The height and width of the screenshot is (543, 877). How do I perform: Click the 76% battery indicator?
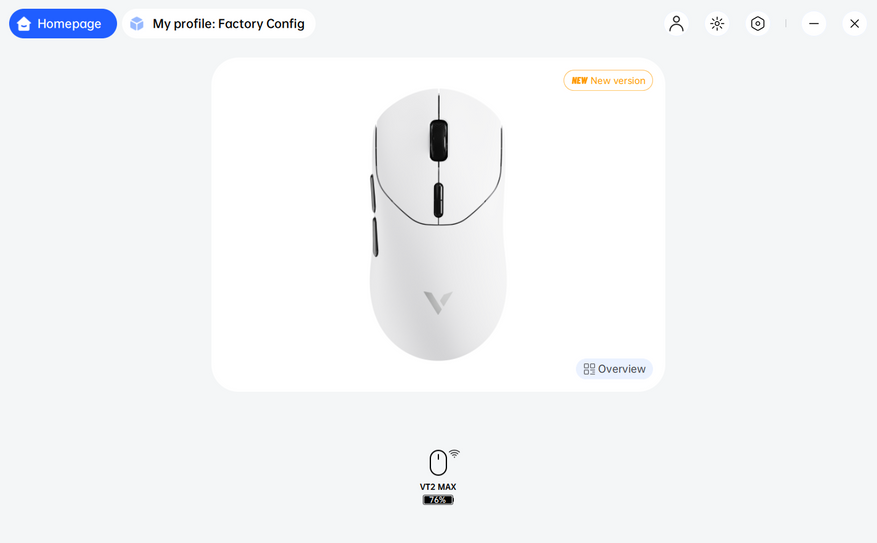(x=438, y=499)
